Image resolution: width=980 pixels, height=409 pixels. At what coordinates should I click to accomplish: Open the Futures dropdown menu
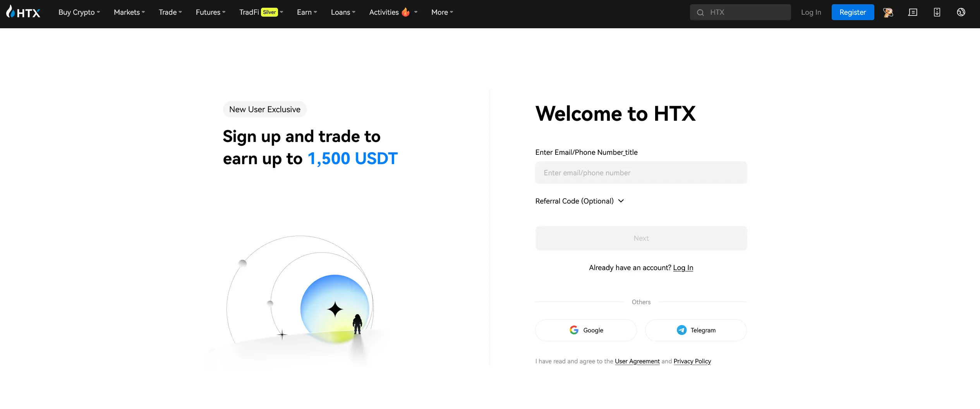pyautogui.click(x=211, y=12)
